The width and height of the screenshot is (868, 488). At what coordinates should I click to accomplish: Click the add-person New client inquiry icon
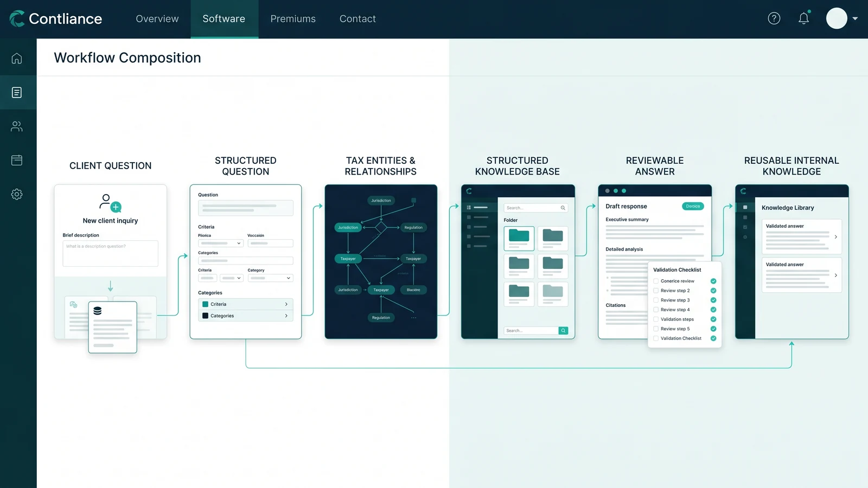(110, 203)
